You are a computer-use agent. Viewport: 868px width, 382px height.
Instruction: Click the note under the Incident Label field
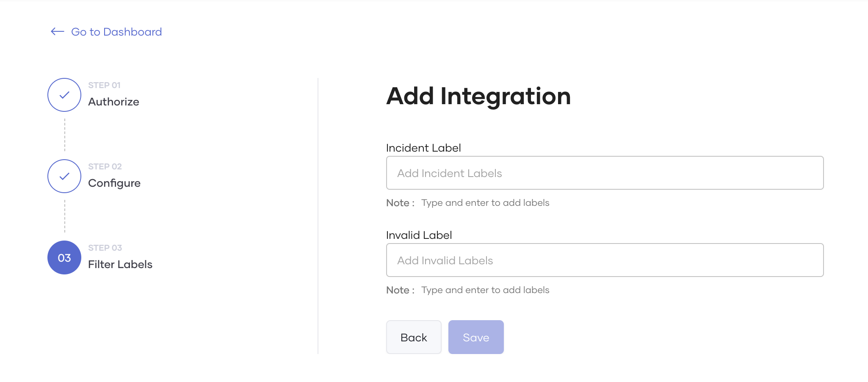click(468, 203)
